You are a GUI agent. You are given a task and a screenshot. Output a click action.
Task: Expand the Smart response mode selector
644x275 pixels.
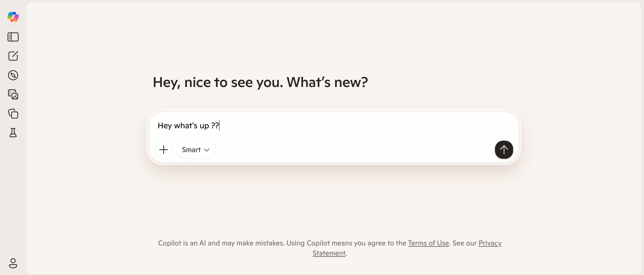point(196,150)
